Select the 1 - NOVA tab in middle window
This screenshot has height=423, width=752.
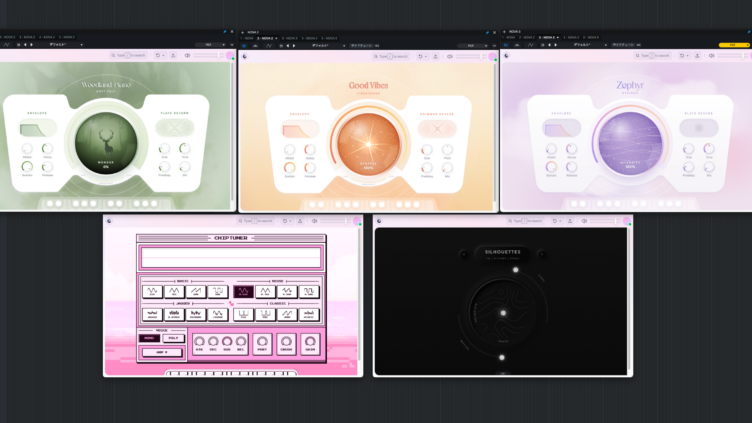pos(247,38)
